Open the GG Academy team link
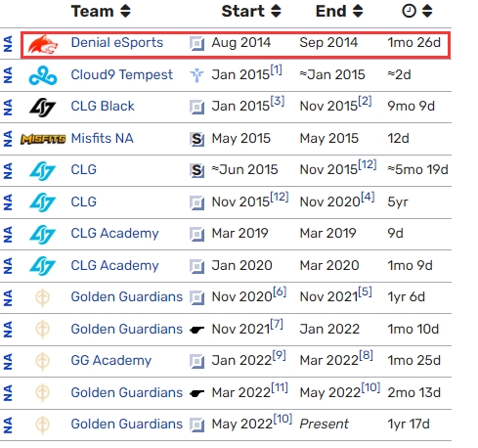The width and height of the screenshot is (478, 448). (x=111, y=361)
